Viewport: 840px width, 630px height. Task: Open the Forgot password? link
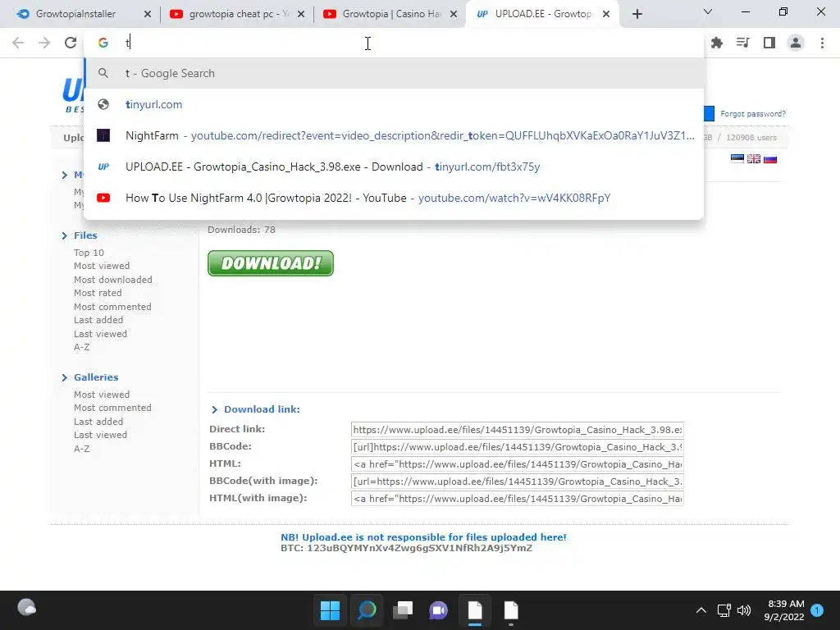[x=753, y=113]
